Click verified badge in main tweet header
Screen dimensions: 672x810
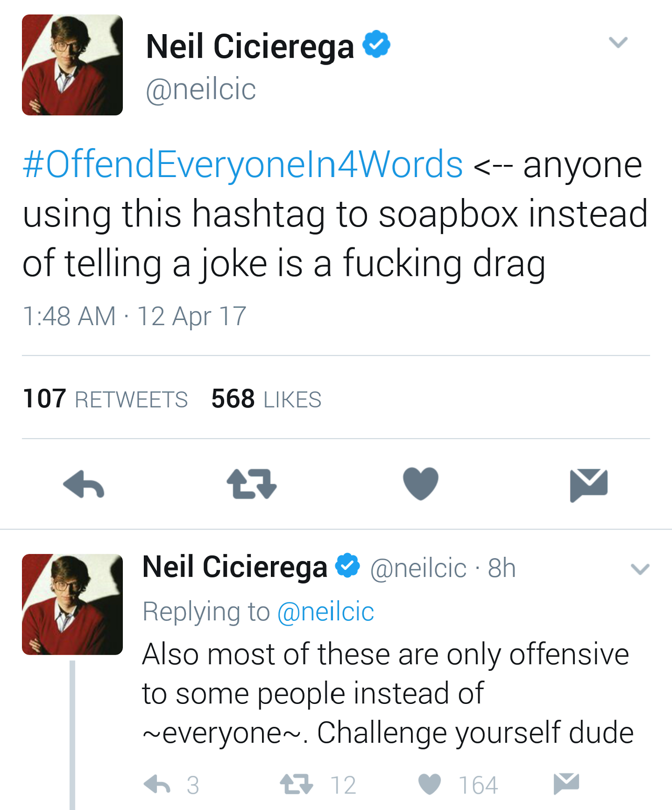pyautogui.click(x=376, y=45)
